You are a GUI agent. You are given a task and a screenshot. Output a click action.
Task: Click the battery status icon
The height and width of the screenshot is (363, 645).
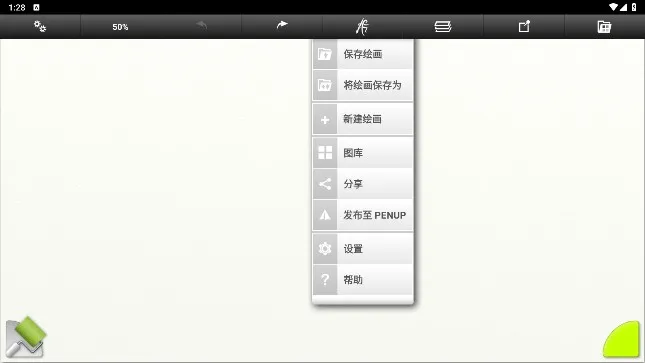click(634, 7)
